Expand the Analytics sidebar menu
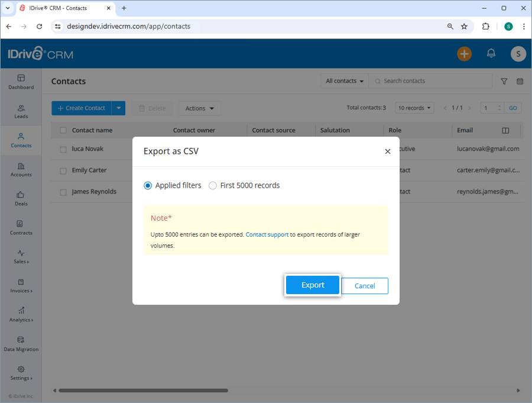The width and height of the screenshot is (532, 403). (x=21, y=315)
